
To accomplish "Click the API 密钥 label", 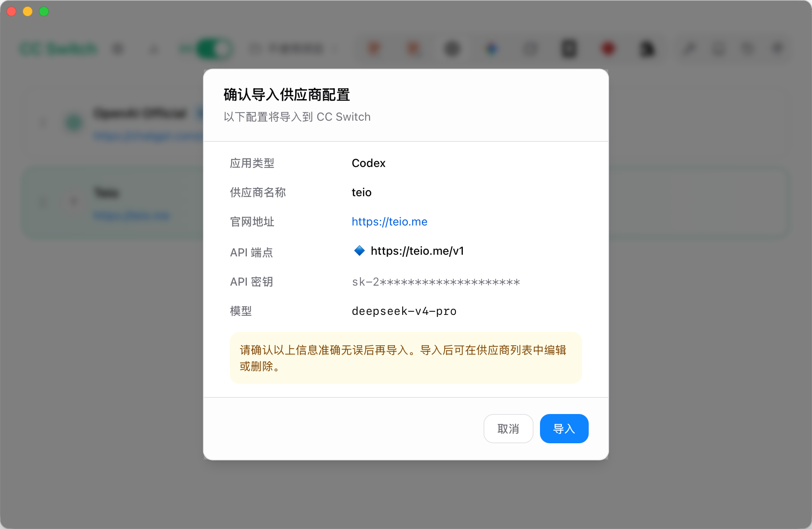I will 251,282.
